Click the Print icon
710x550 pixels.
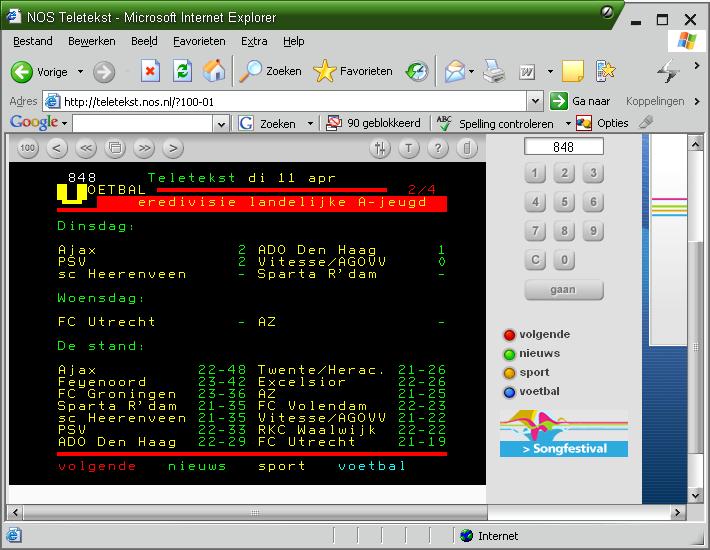[x=494, y=71]
